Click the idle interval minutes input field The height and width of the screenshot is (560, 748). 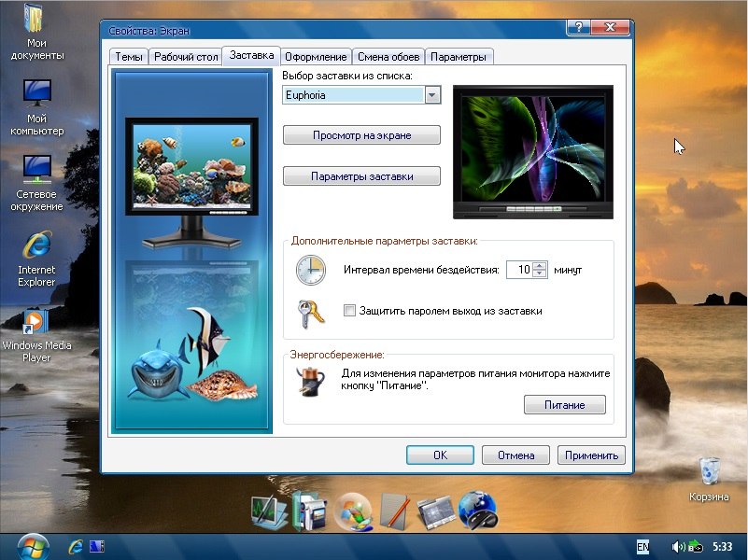518,270
